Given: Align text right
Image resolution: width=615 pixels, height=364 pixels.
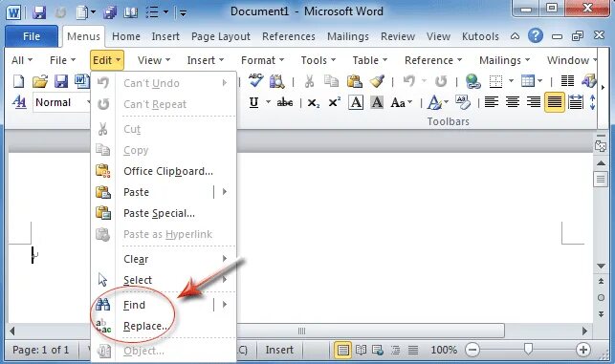Looking at the screenshot, I should (534, 102).
